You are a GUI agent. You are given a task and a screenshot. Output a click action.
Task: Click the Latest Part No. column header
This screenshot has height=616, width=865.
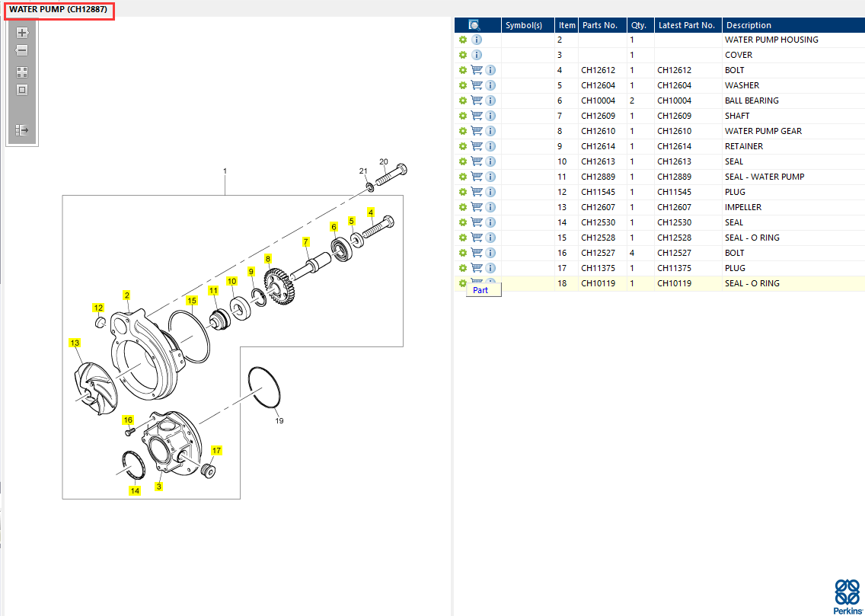coord(688,25)
